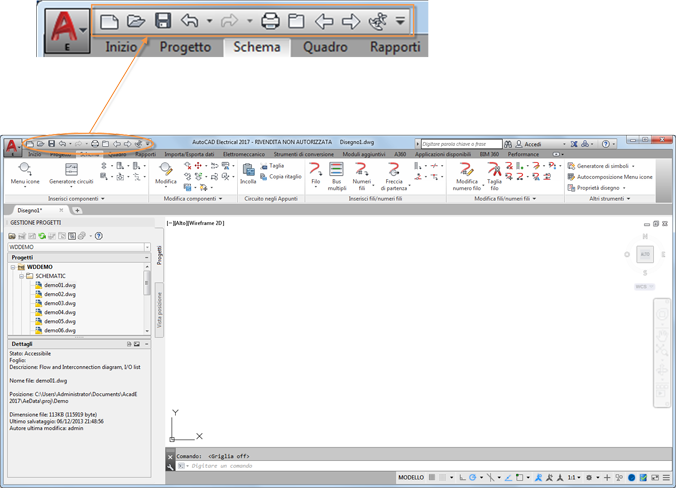This screenshot has width=676, height=488.
Task: Select demo03.dwg in the project tree
Action: pyautogui.click(x=56, y=303)
